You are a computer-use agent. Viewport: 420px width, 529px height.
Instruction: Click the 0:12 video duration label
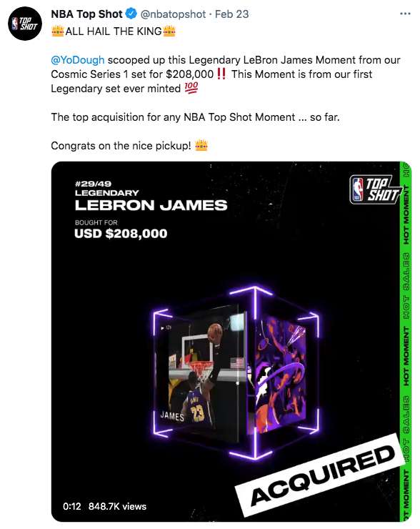pyautogui.click(x=72, y=506)
